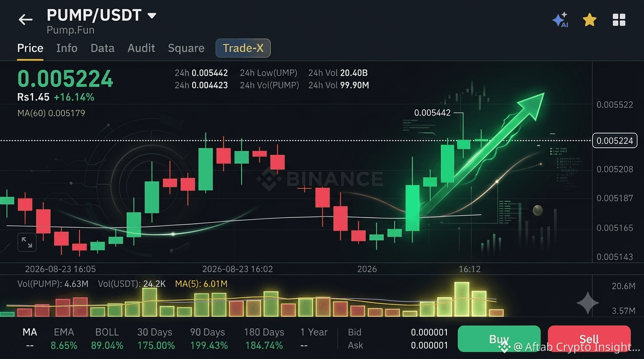Click the +16.14% change value
Screen dimensions: 644x359
coord(74,97)
